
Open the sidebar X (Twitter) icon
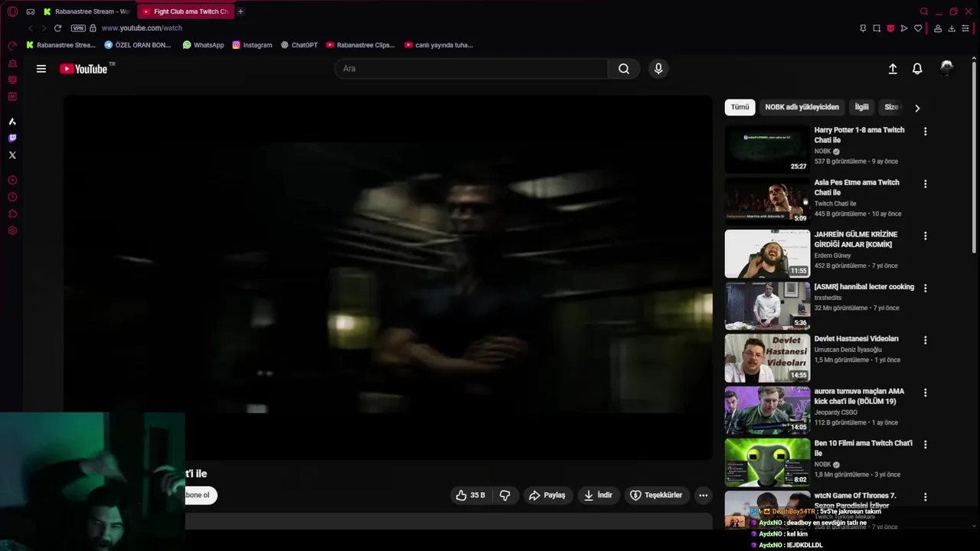click(12, 155)
